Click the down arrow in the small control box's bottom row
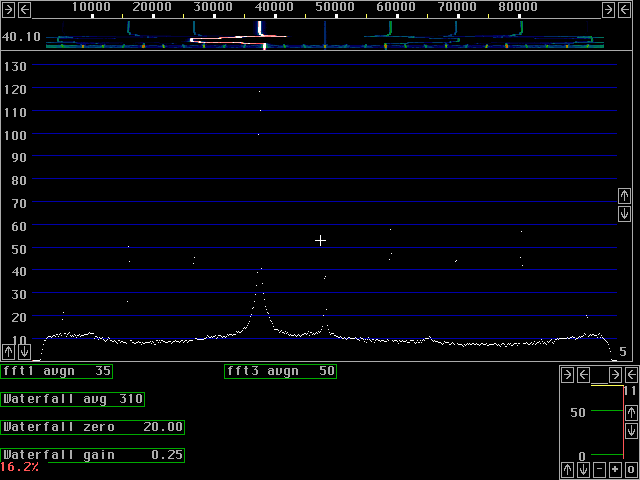Viewport: 640px width, 480px height. [x=584, y=469]
